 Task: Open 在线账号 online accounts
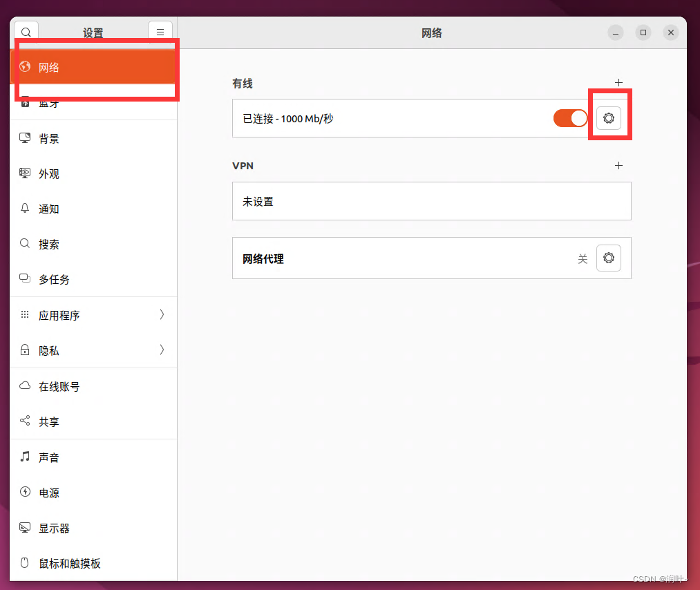[x=93, y=386]
